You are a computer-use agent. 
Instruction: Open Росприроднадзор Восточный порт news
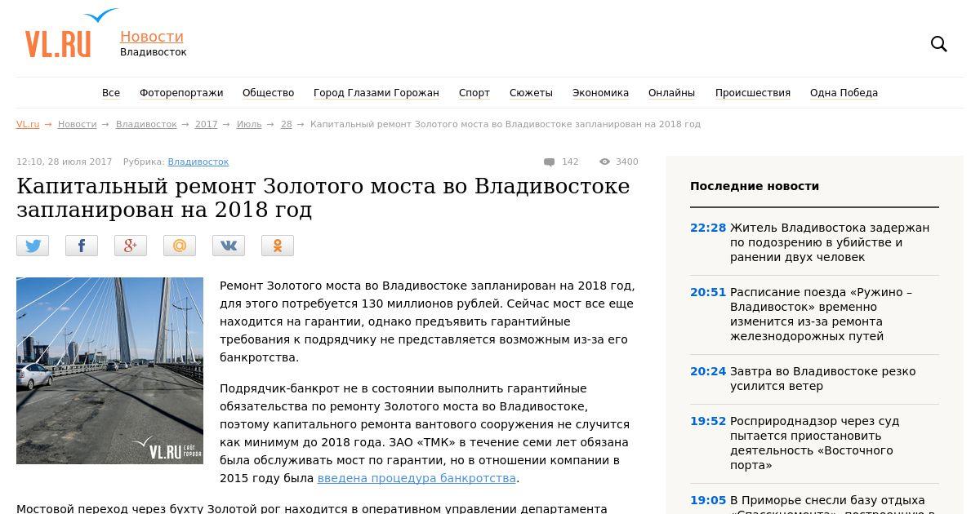click(814, 443)
